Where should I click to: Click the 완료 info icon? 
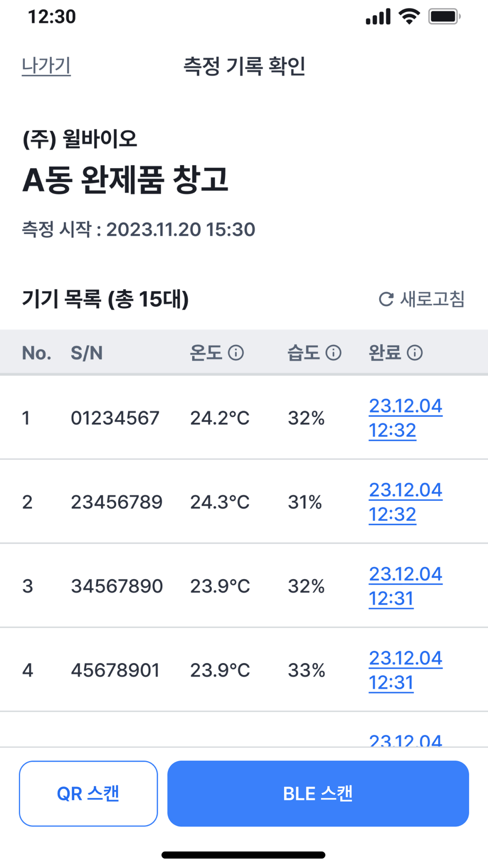click(x=415, y=352)
